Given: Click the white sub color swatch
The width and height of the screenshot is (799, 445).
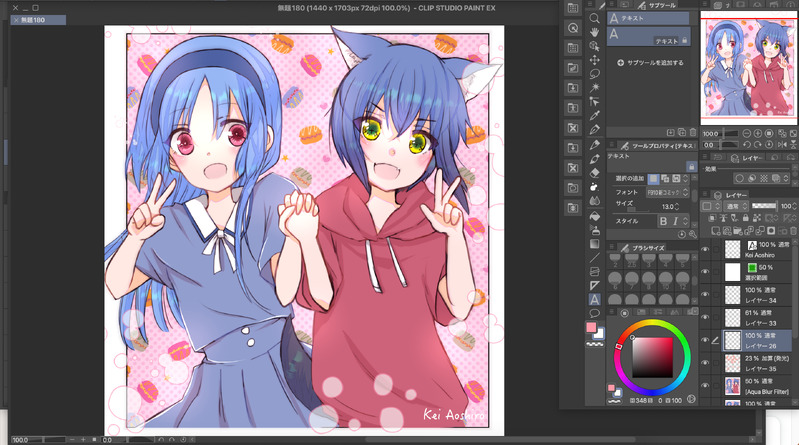Looking at the screenshot, I should pos(599,334).
